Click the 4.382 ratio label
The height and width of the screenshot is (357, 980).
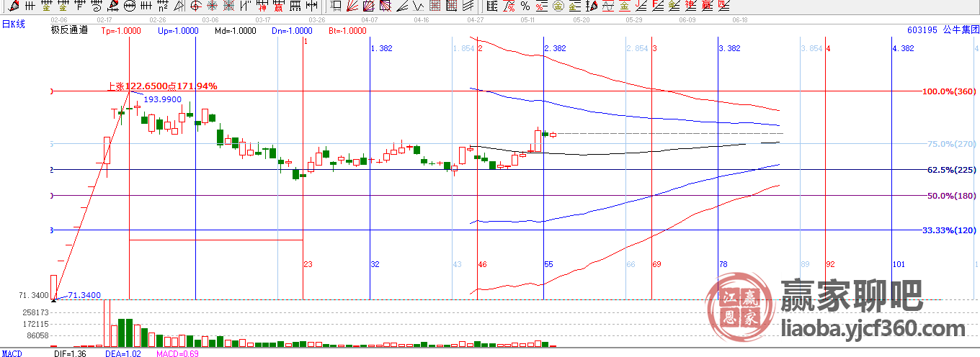903,48
